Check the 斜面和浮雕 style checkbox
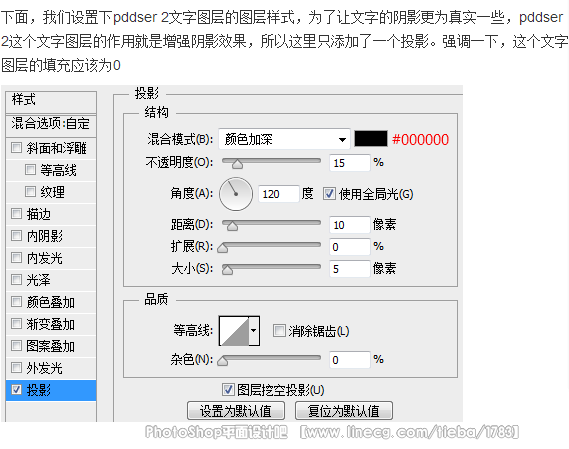 click(16, 148)
